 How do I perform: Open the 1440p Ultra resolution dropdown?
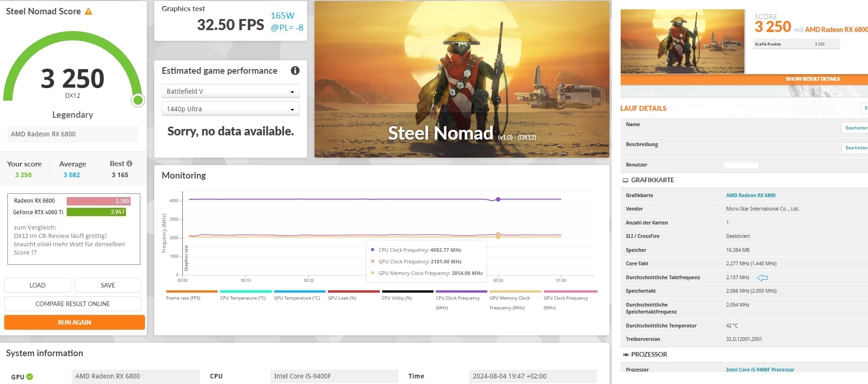[x=230, y=109]
